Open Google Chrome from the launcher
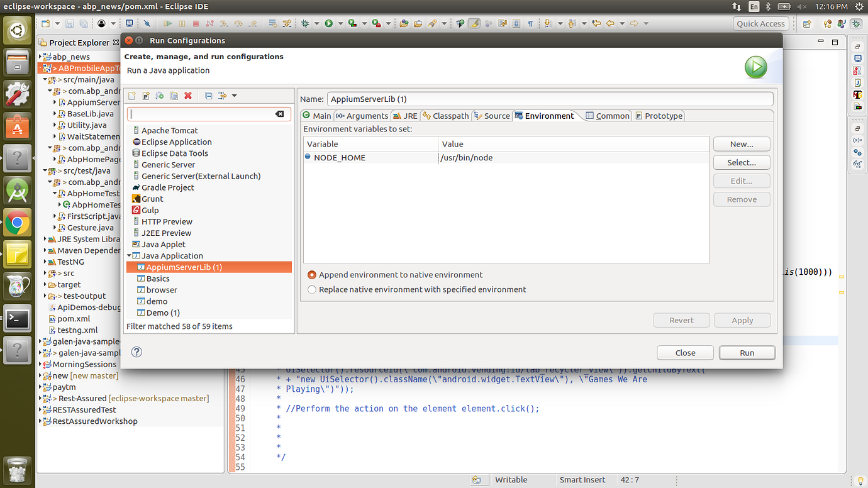Screen dimensions: 868x488 (17, 223)
